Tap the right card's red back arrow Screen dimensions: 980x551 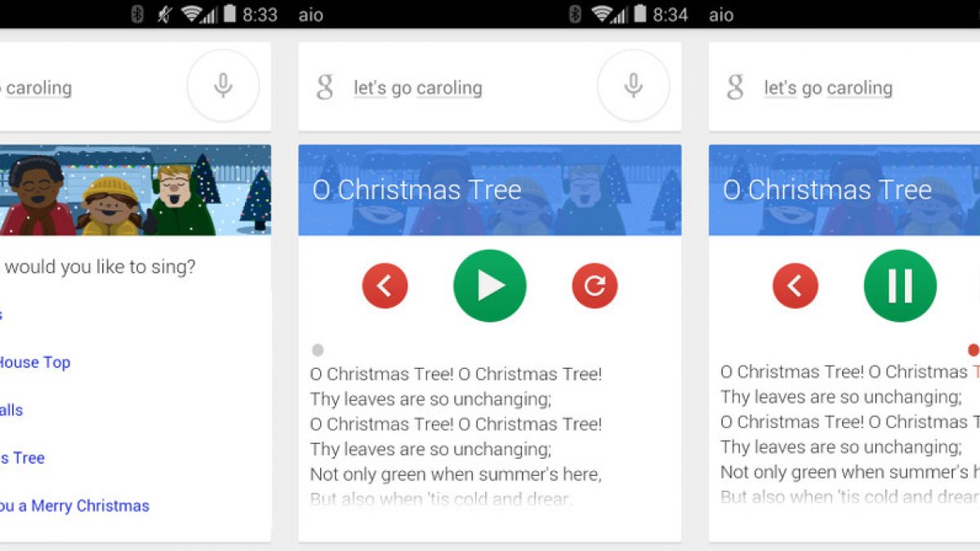click(795, 286)
